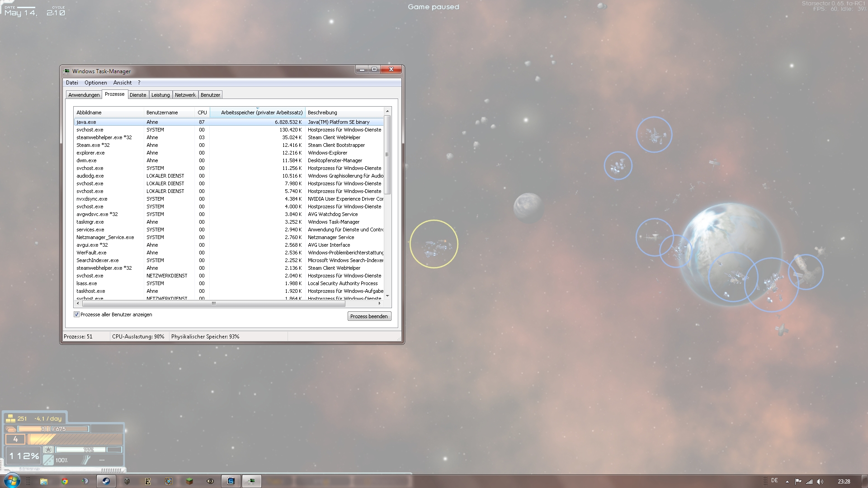Click the network signal tray icon

click(809, 482)
